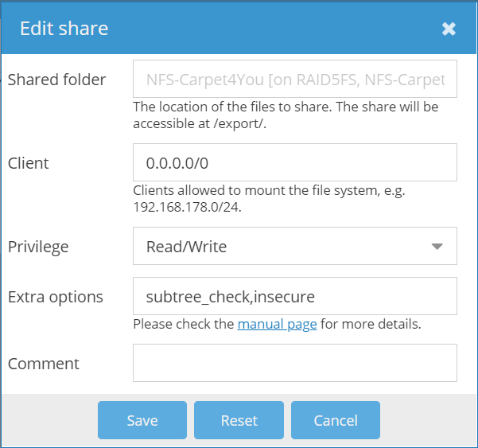Click the Shared folder label

pyautogui.click(x=56, y=80)
